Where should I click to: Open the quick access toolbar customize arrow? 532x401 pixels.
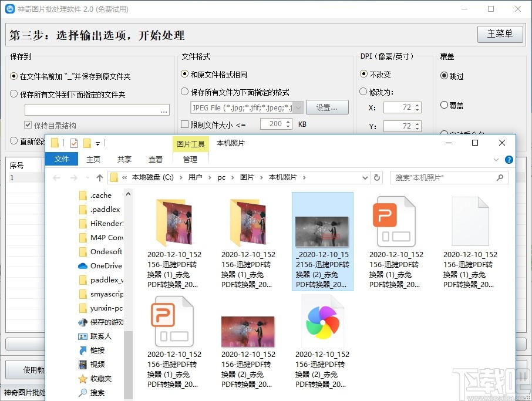click(x=96, y=143)
